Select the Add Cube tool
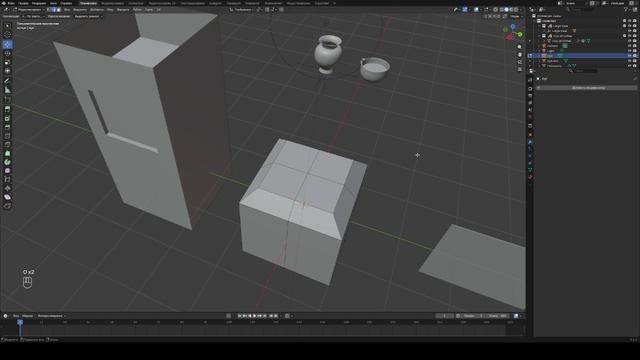 [x=7, y=100]
